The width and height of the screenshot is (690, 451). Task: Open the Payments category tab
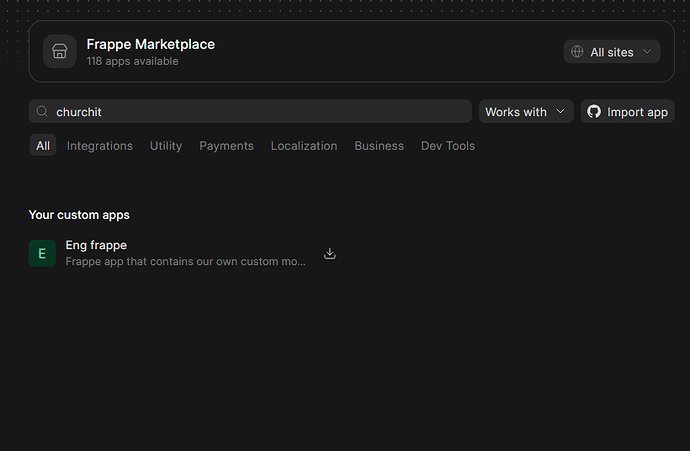226,146
